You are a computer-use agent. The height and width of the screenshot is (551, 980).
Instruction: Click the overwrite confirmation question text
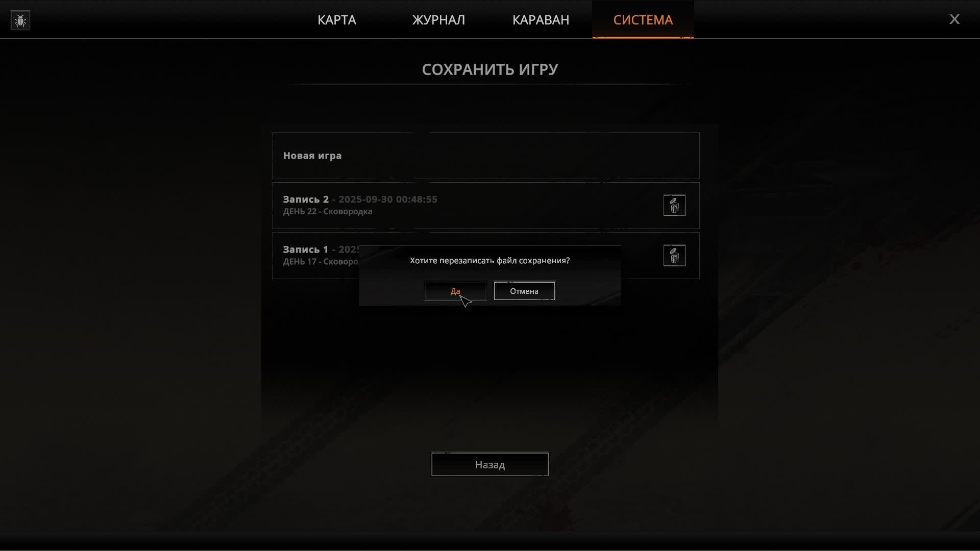coord(490,261)
